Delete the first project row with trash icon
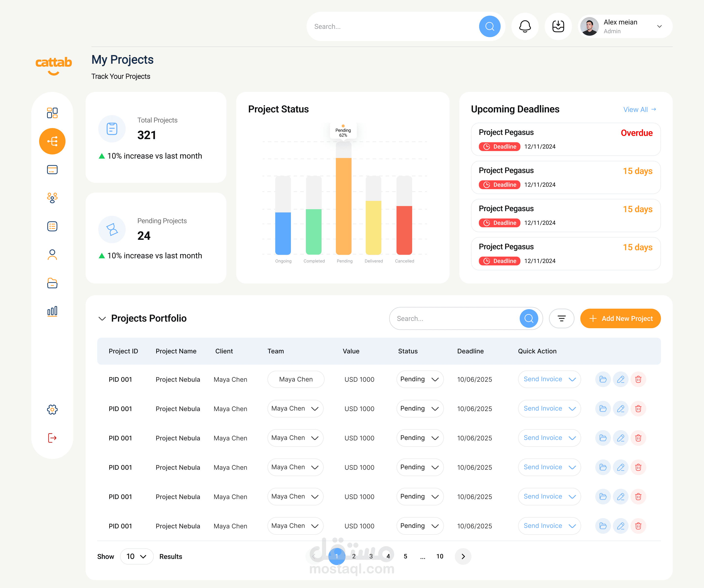This screenshot has width=704, height=588. pos(638,379)
